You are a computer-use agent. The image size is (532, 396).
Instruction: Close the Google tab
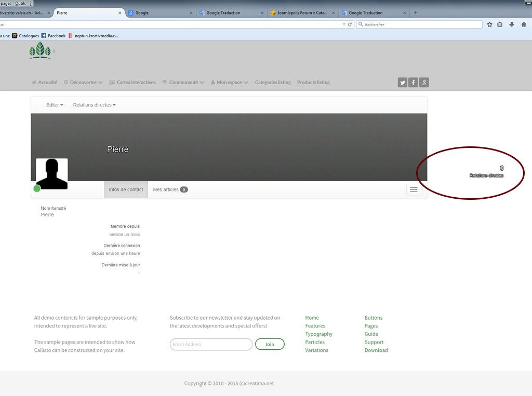[x=191, y=13]
